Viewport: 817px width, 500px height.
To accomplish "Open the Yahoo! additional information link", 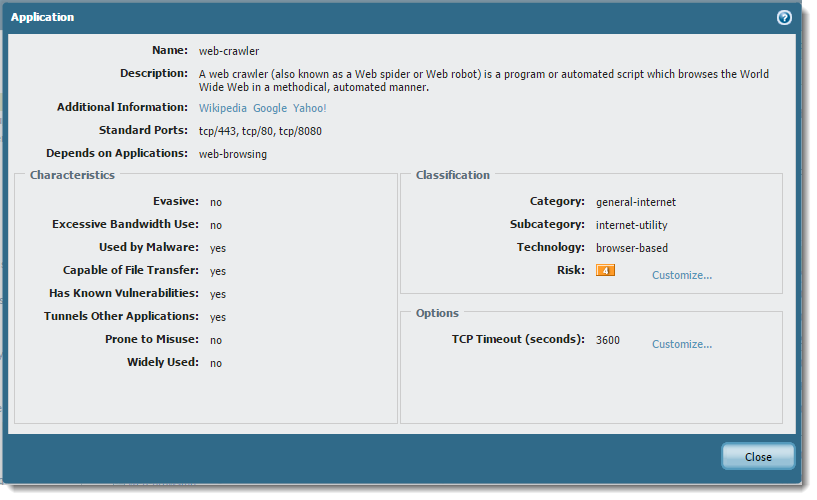I will [310, 108].
